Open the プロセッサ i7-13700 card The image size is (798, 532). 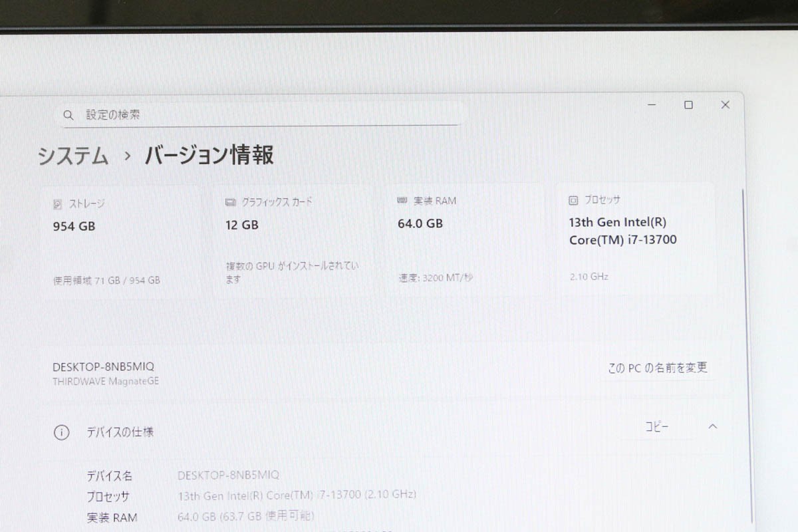coord(635,238)
